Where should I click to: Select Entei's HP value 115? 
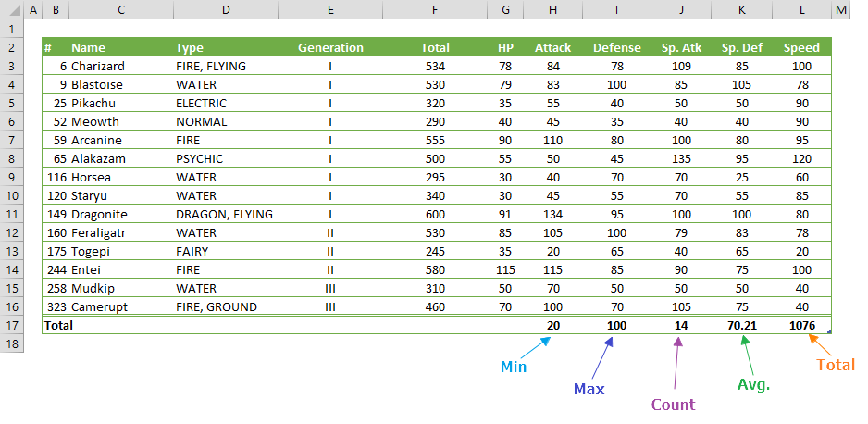point(505,270)
